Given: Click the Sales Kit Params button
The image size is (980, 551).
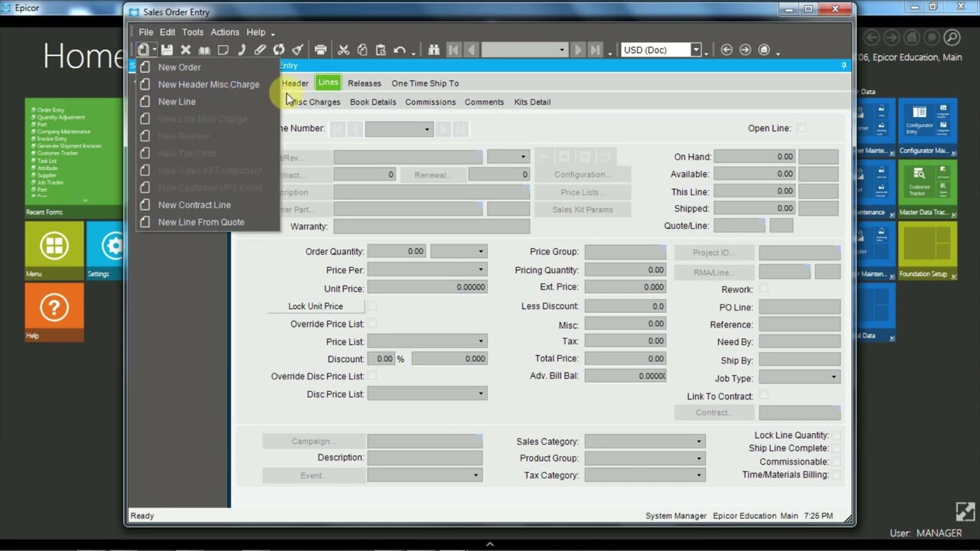Looking at the screenshot, I should pos(583,210).
